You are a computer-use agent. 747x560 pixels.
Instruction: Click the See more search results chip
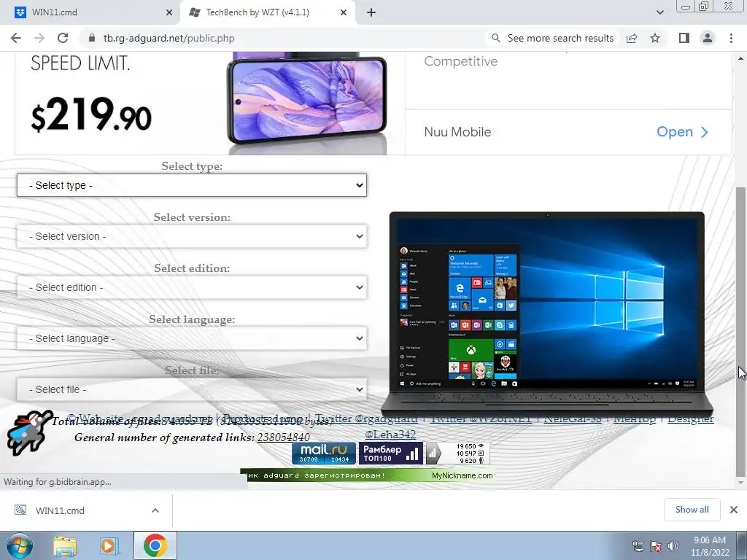(x=553, y=38)
